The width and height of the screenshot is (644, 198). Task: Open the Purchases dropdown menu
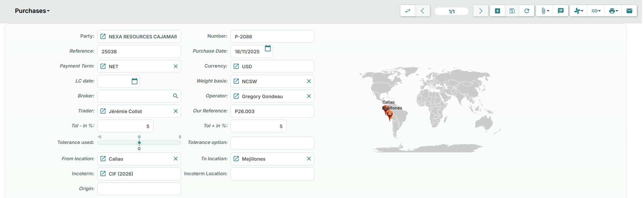(x=32, y=11)
